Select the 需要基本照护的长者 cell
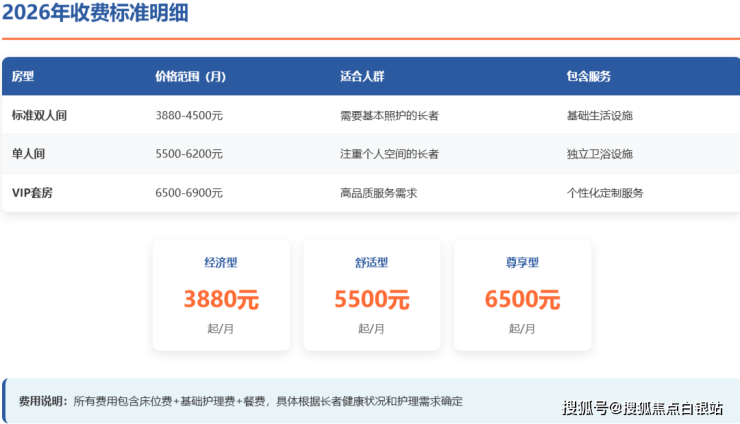 [389, 115]
